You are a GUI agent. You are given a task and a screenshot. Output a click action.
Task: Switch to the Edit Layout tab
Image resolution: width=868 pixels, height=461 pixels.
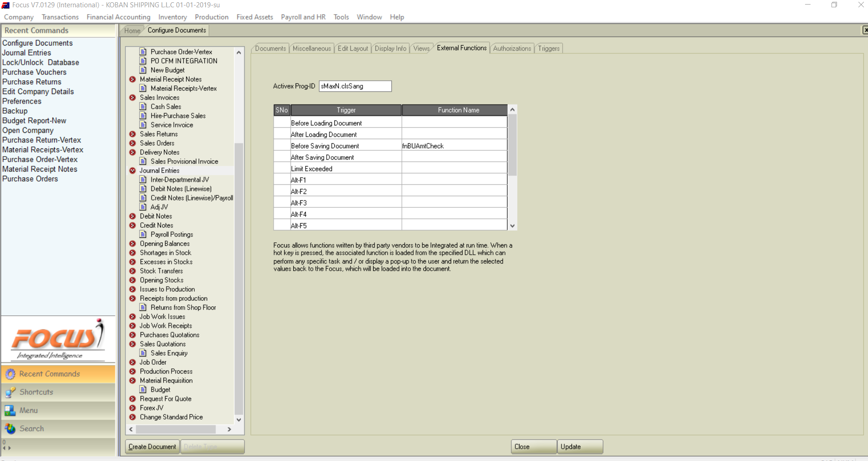[353, 48]
